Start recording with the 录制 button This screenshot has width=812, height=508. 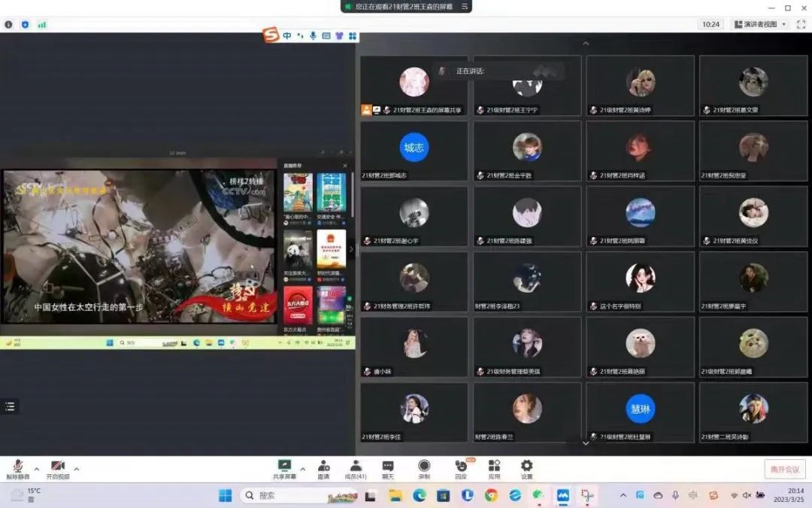(x=424, y=469)
